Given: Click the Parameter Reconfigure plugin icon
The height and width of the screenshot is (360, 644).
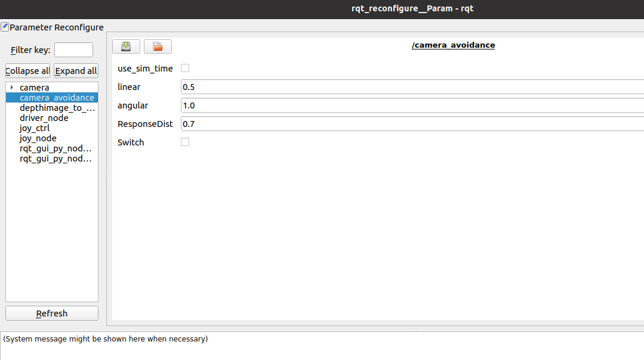Looking at the screenshot, I should 5,27.
